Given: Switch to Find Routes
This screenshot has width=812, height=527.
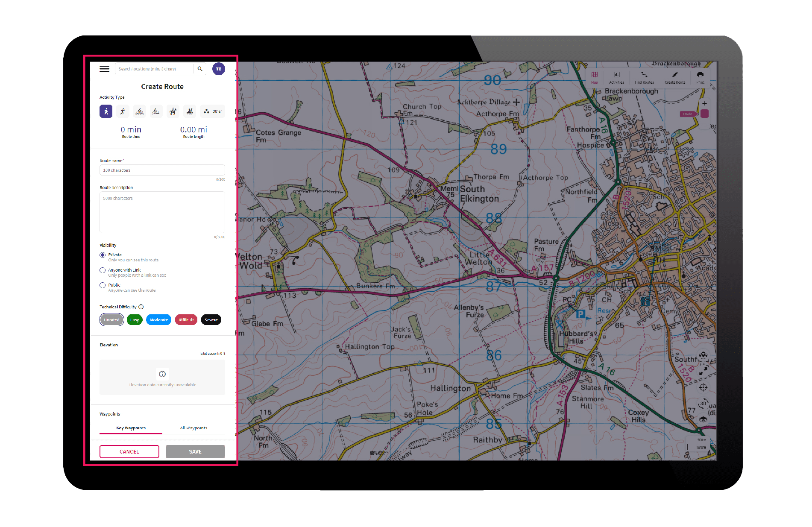Looking at the screenshot, I should point(644,78).
